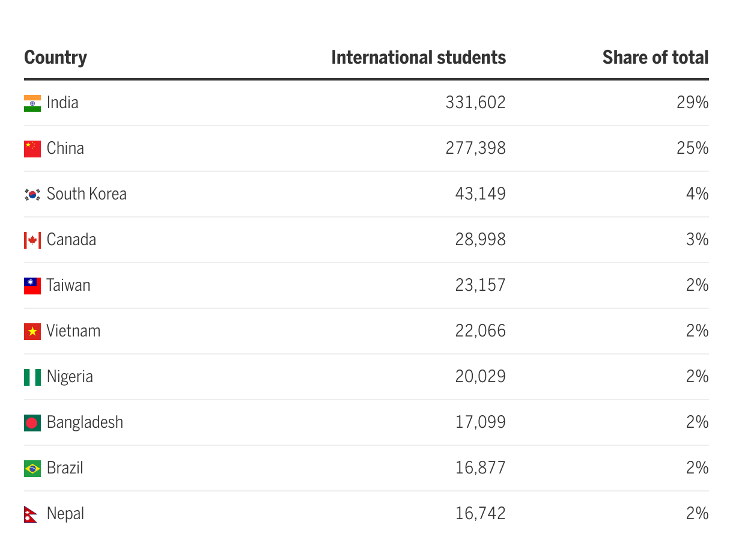Image resolution: width=733 pixels, height=560 pixels.
Task: Click the Brazil flag icon
Action: click(32, 469)
